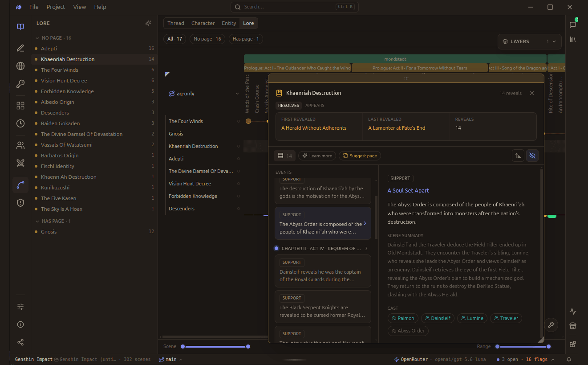
Task: Open the clock timeline icon in the sidebar
Action: [20, 123]
